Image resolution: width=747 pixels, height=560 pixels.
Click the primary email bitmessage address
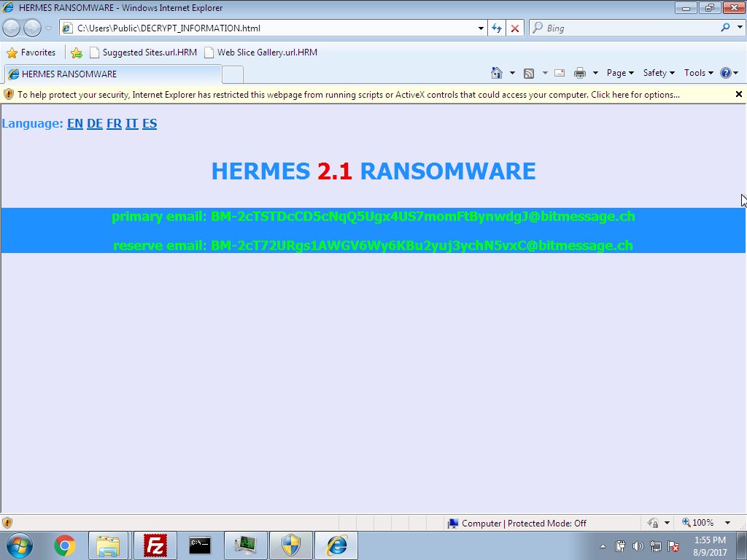click(x=422, y=217)
